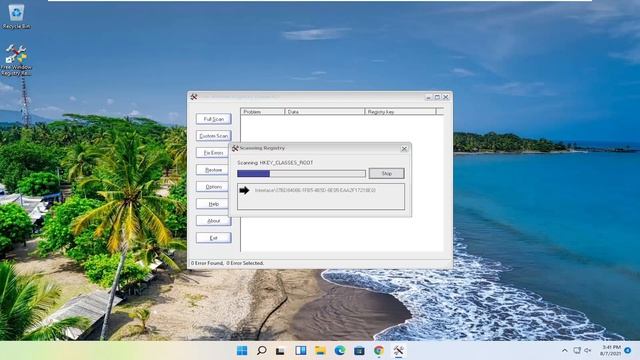640x360 pixels.
Task: Maximize the registry repair window
Action: (x=437, y=97)
